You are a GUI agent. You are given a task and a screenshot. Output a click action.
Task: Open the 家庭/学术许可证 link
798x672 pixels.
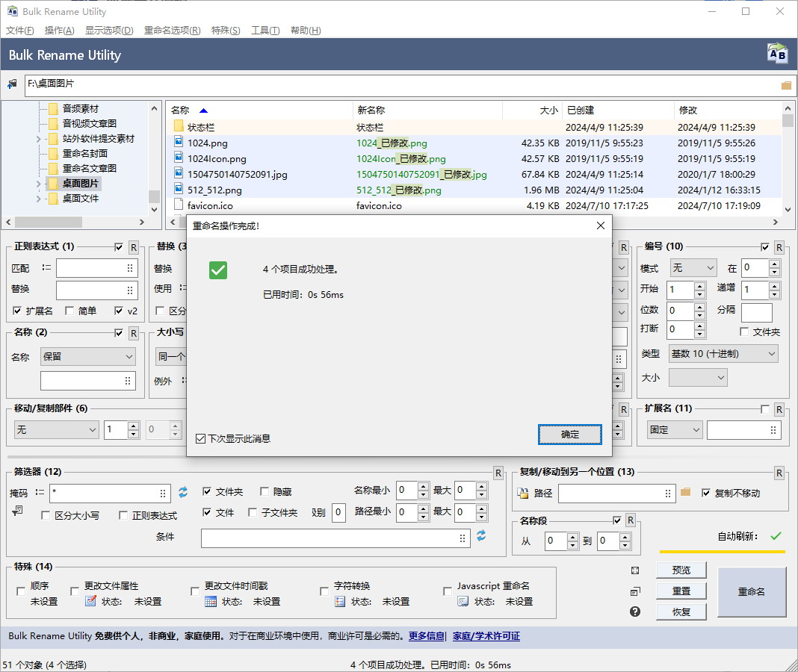coord(486,637)
